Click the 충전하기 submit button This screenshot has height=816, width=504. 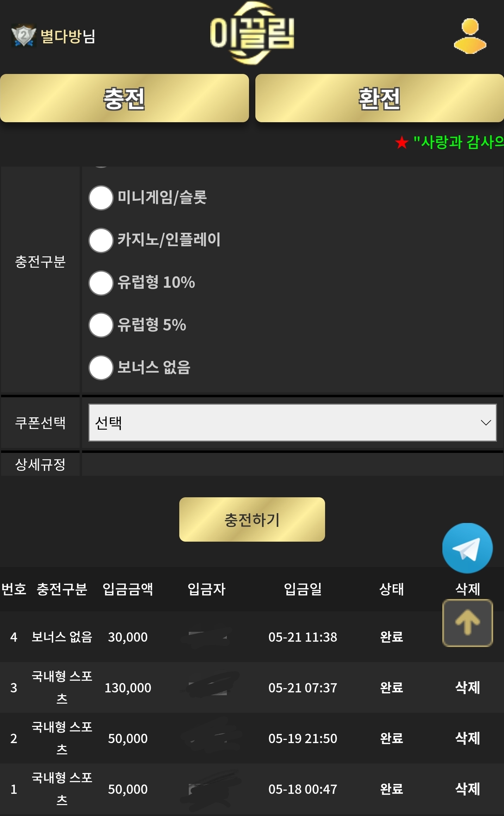tap(252, 519)
